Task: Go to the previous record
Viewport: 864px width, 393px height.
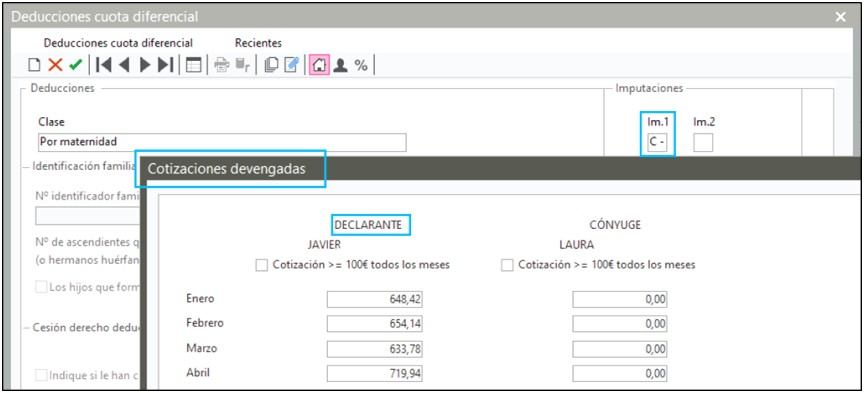Action: (x=124, y=65)
